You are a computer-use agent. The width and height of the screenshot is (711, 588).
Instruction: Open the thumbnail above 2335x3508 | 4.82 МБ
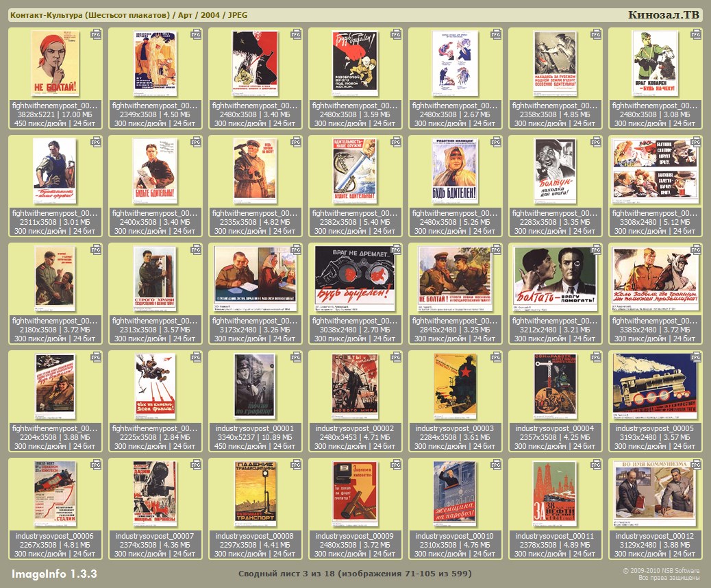tap(255, 171)
